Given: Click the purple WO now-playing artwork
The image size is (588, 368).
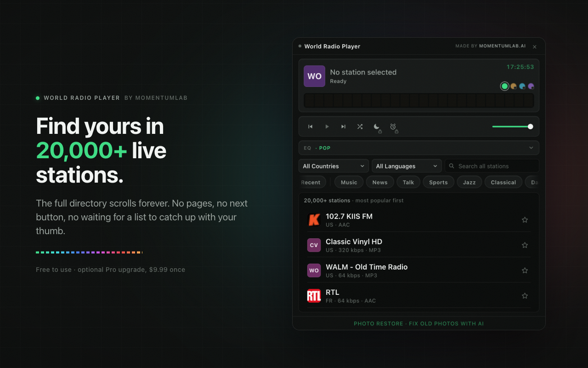Looking at the screenshot, I should 314,76.
